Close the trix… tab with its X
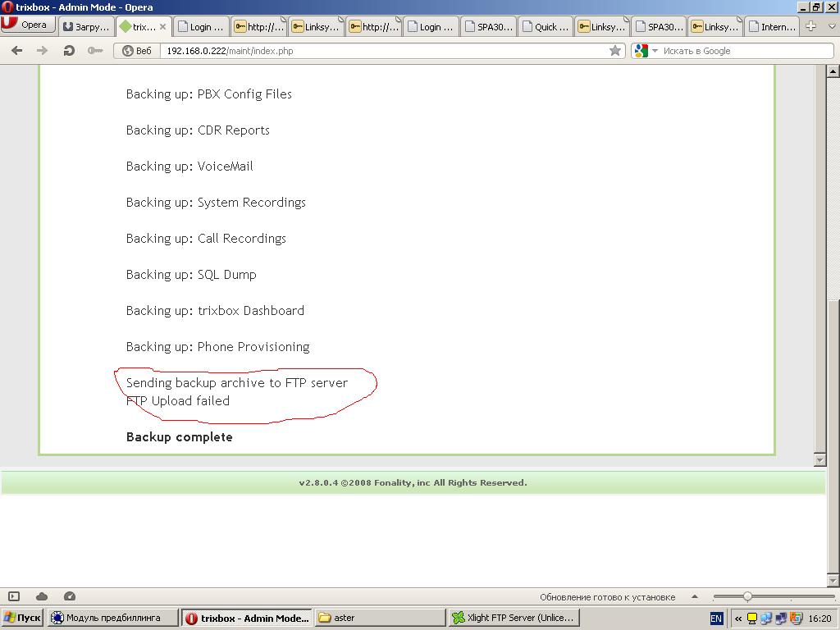 click(163, 26)
